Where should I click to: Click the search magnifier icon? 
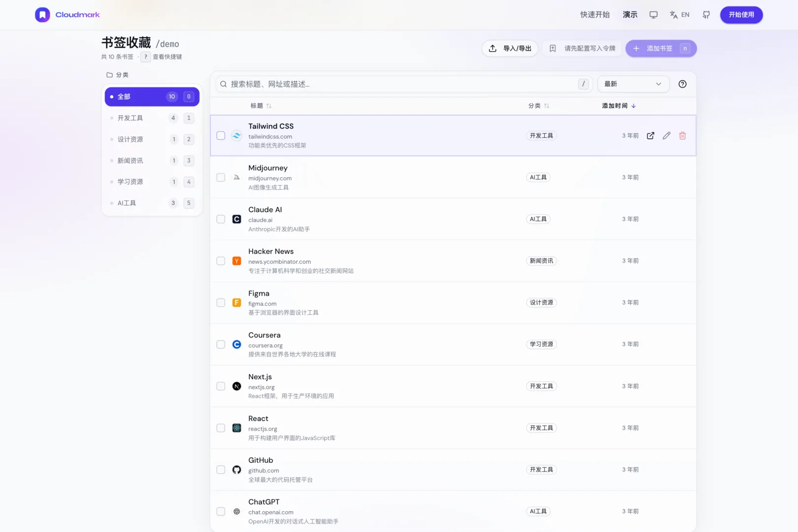pyautogui.click(x=223, y=84)
